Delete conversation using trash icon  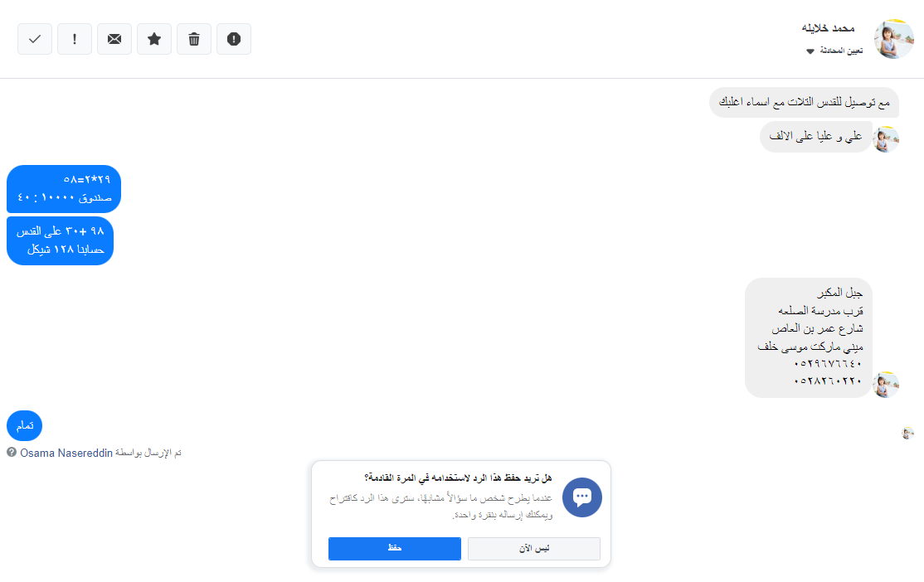coord(194,39)
